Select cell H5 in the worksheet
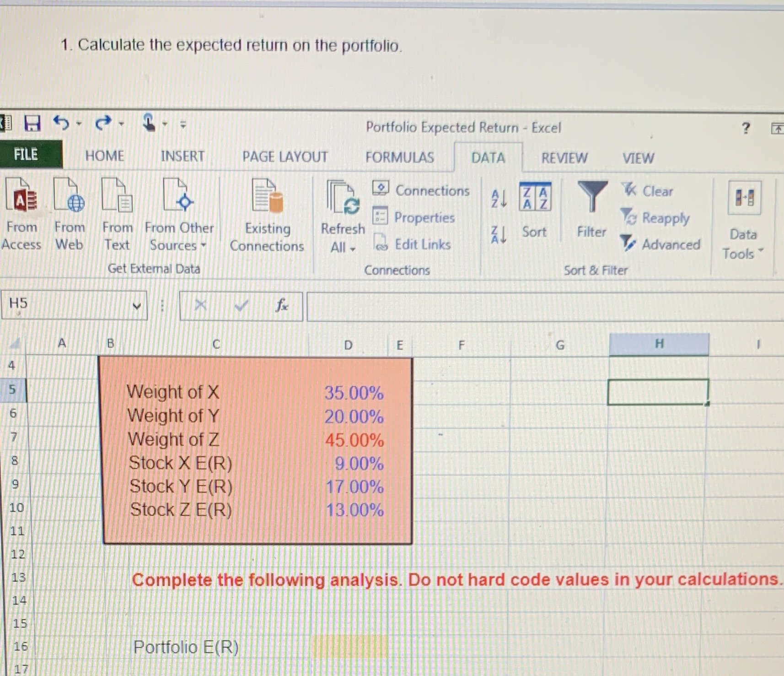The image size is (784, 676). tap(657, 391)
